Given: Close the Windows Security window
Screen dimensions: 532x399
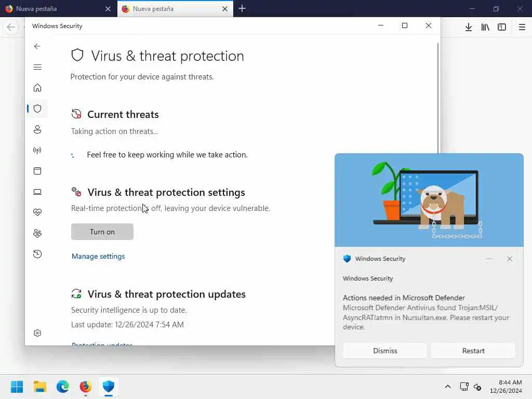Looking at the screenshot, I should coord(429,26).
